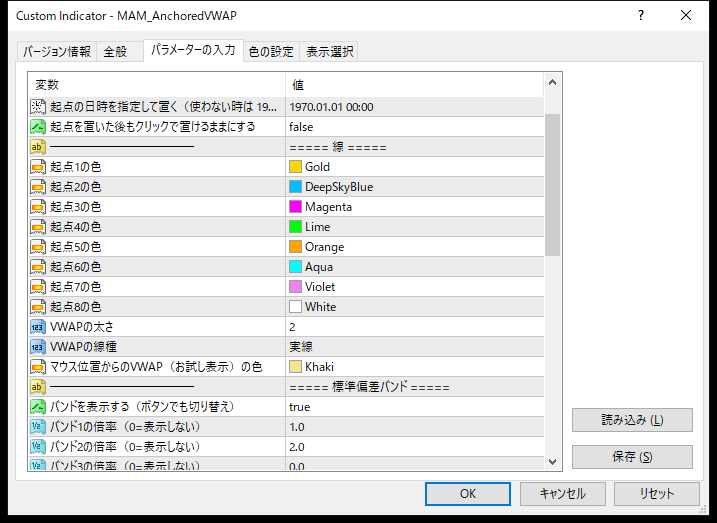Click the 変数 column header
Viewport: 717px width, 523px height.
tap(157, 85)
